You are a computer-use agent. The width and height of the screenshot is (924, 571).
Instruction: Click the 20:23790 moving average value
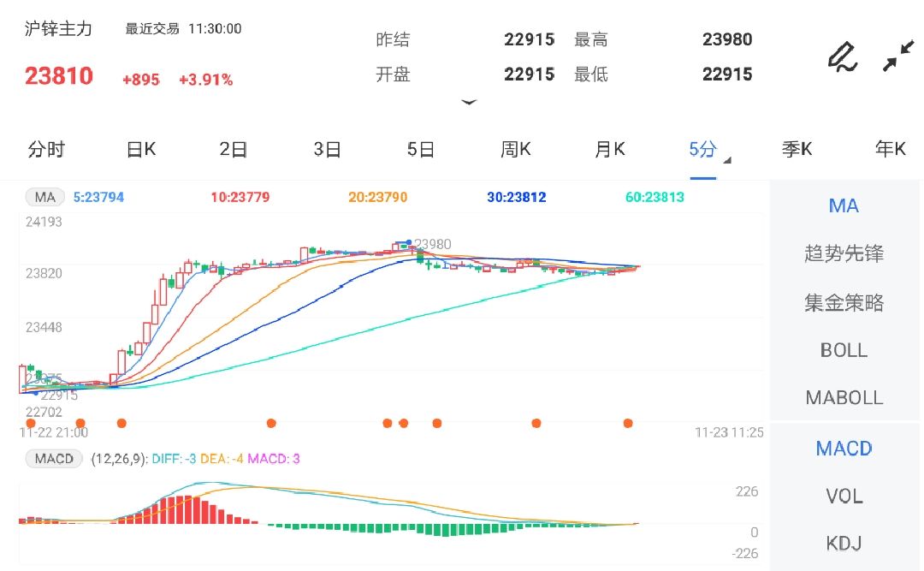[378, 197]
